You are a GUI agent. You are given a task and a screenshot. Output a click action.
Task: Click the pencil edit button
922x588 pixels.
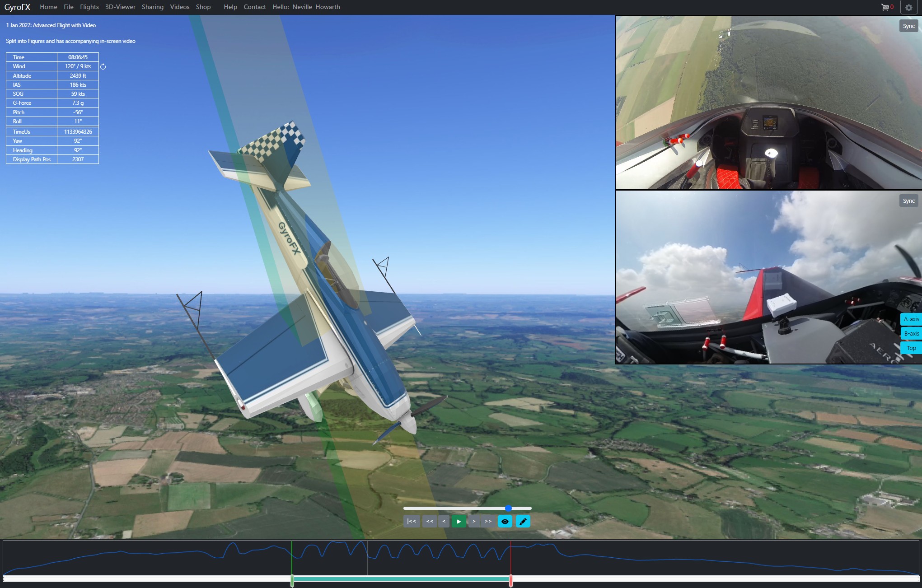coord(523,522)
